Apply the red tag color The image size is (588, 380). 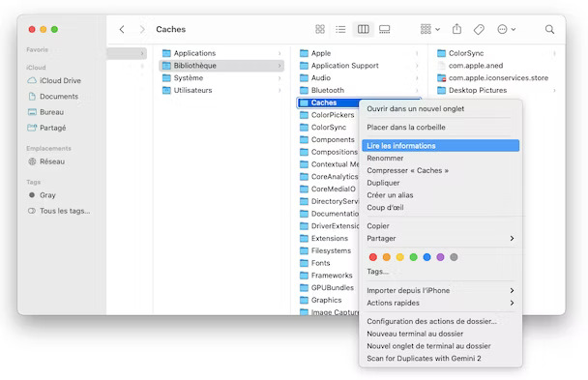[372, 257]
